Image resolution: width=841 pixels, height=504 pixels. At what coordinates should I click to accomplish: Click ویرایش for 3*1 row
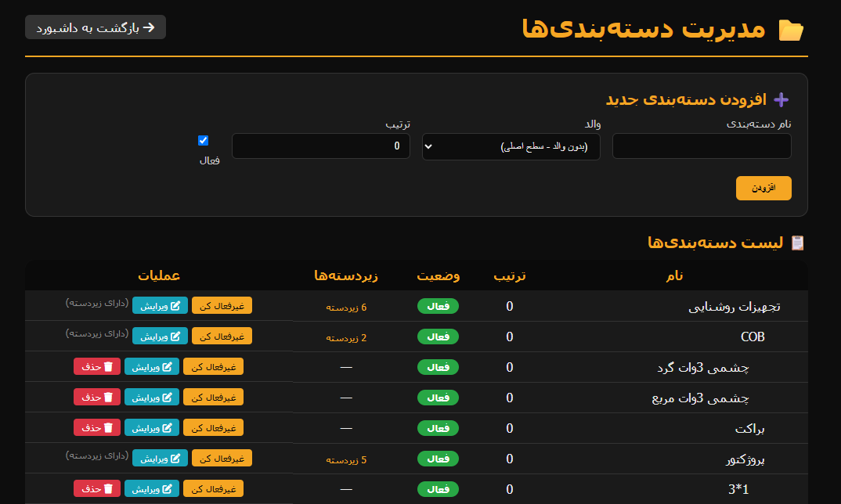[152, 489]
